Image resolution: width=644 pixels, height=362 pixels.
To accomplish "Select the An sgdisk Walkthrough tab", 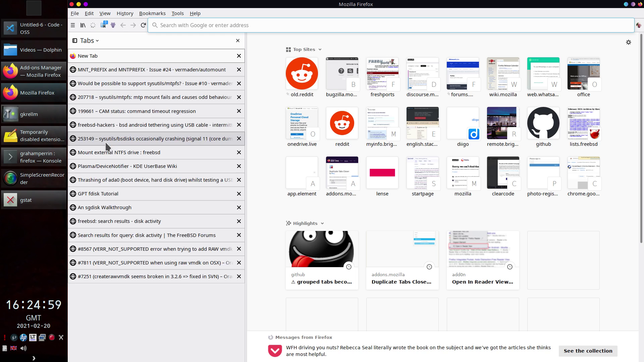I will coord(156,207).
